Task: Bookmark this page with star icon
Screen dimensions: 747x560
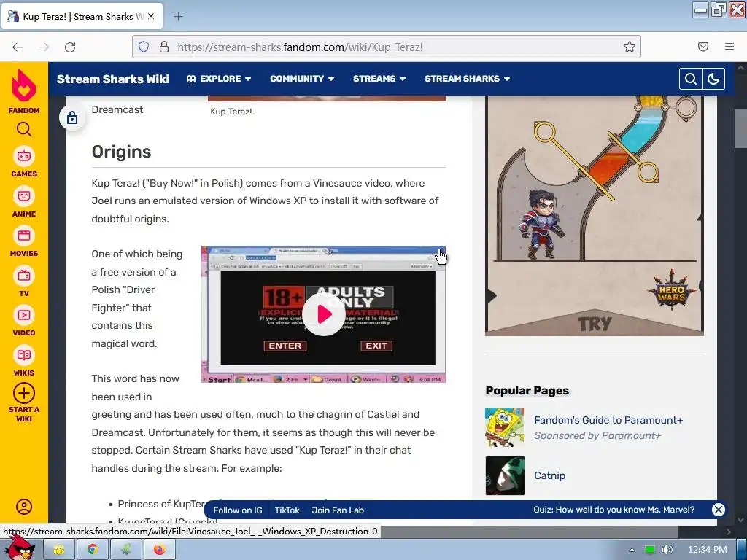Action: click(x=630, y=47)
